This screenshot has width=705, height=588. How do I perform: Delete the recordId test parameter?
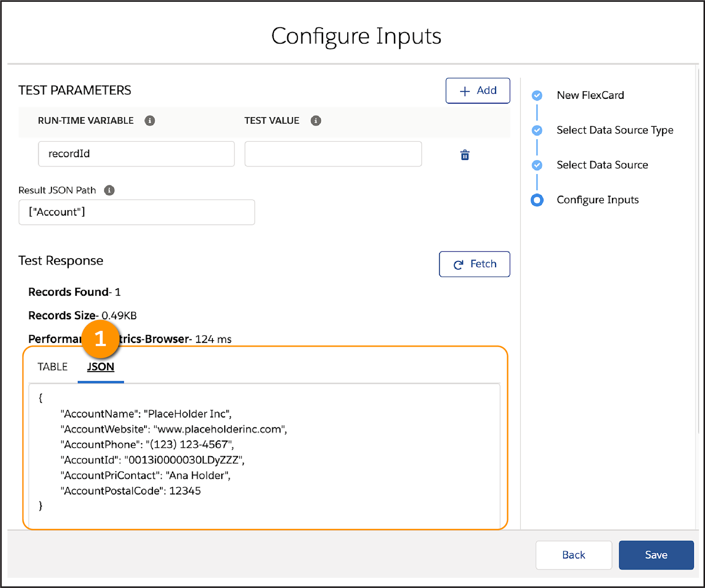pos(464,155)
